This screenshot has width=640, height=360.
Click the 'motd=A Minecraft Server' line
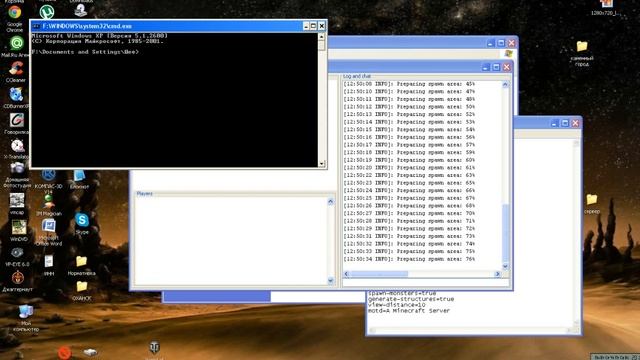coord(409,311)
